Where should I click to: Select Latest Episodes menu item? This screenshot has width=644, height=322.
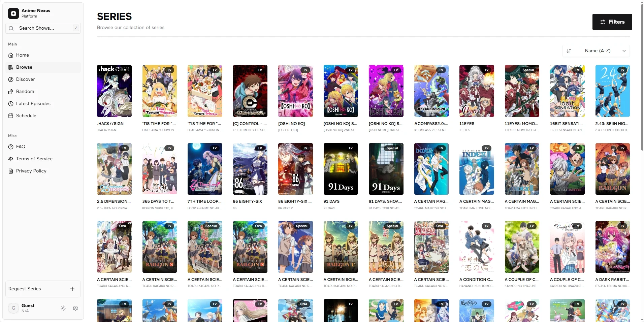click(43, 104)
